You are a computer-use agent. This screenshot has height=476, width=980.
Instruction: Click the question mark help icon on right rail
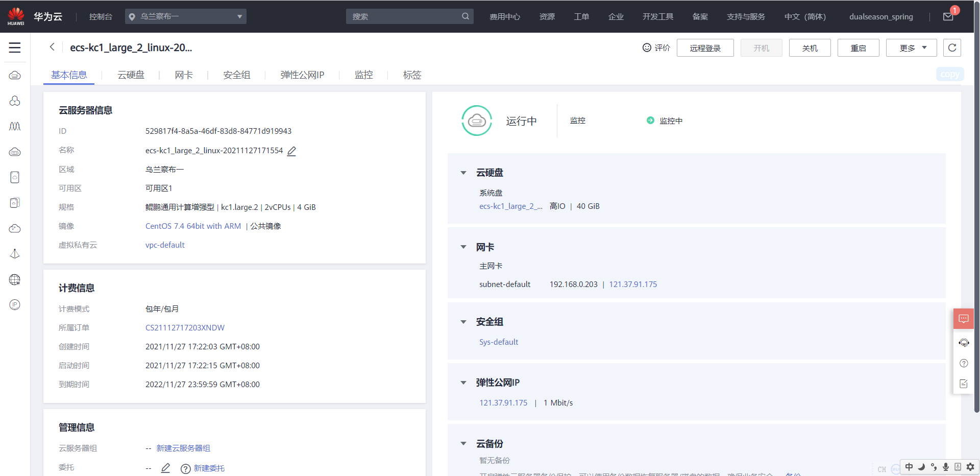click(964, 363)
